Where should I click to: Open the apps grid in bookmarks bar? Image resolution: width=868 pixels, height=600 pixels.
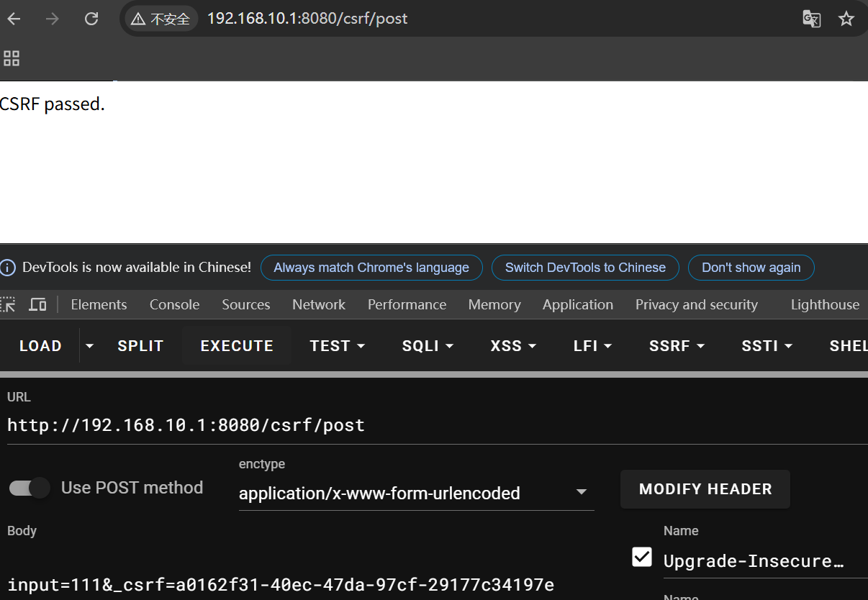12,58
